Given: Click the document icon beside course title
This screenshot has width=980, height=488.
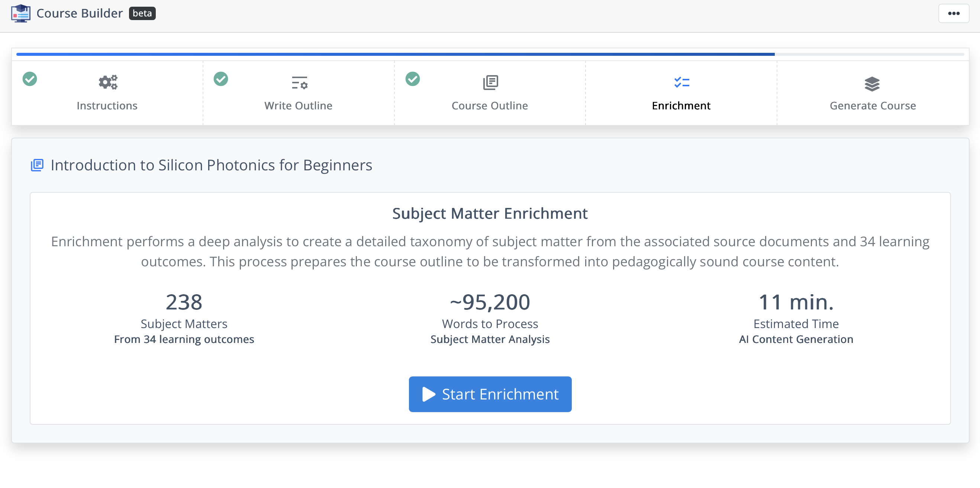Looking at the screenshot, I should tap(37, 165).
